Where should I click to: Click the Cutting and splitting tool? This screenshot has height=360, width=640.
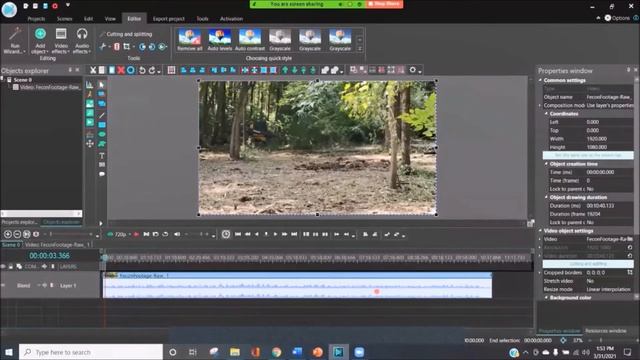point(126,34)
